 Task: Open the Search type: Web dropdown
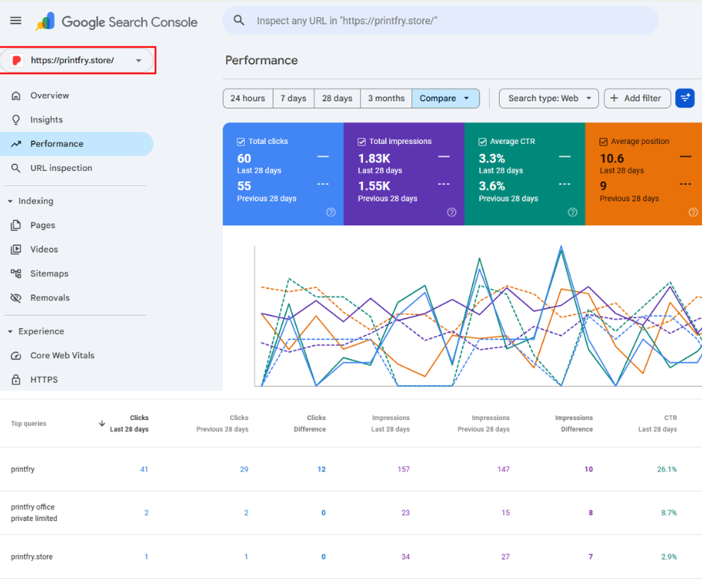(549, 98)
